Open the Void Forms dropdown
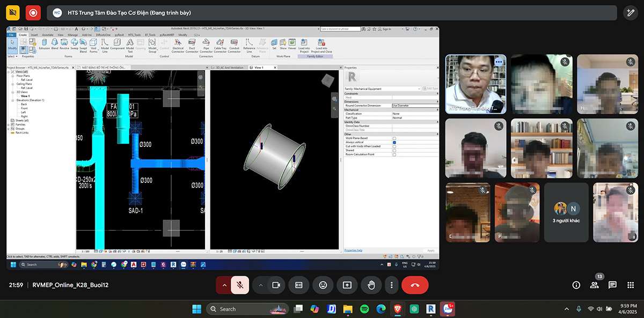Image resolution: width=644 pixels, height=318 pixels. pos(93,46)
